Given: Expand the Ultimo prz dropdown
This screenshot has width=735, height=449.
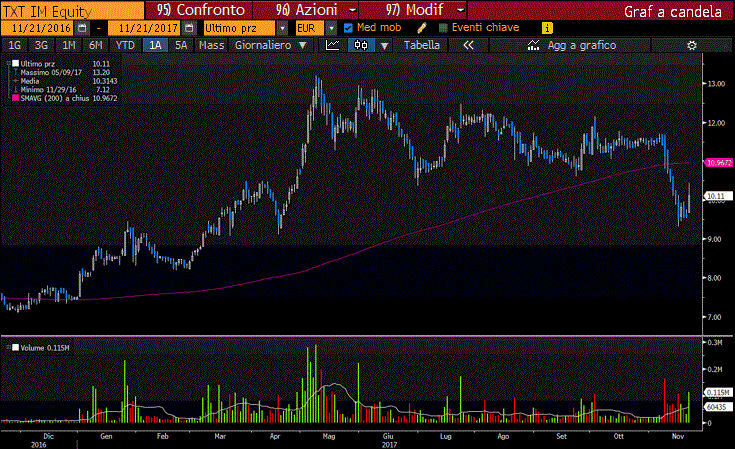Looking at the screenshot, I should tap(283, 28).
